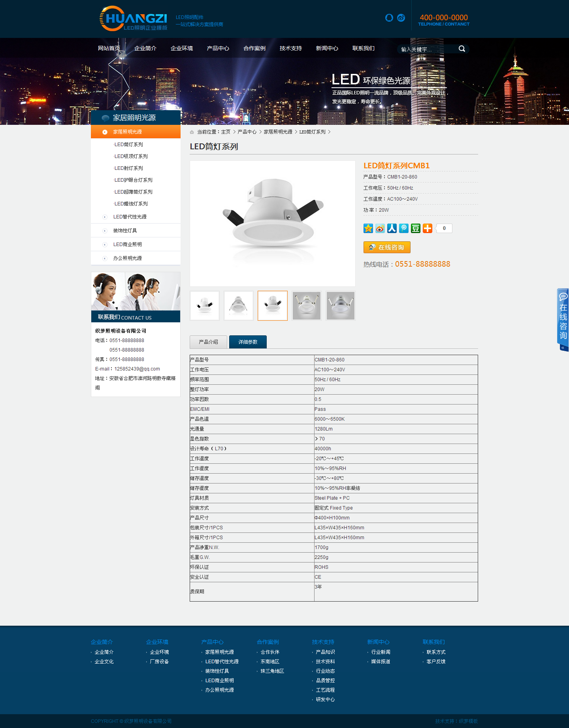Image resolution: width=569 pixels, height=728 pixels.
Task: Click the Weibo icon in header
Action: [x=401, y=18]
